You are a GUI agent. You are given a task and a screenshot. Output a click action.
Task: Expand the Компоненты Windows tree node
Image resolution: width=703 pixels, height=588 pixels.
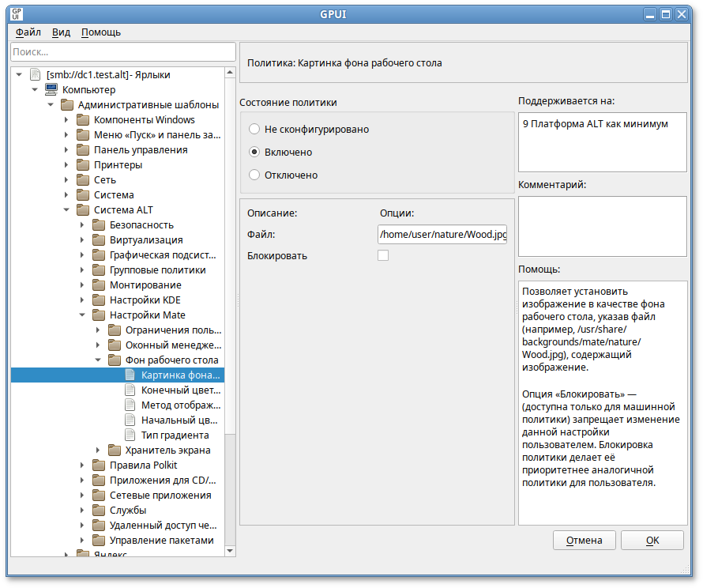click(66, 120)
